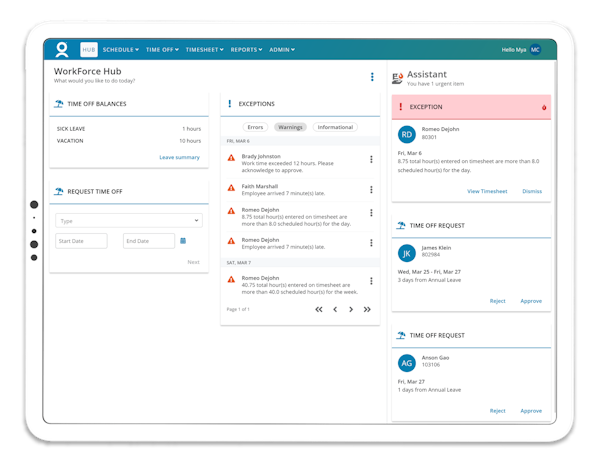Click the WorkForce logo icon in the header
Screen dimensions: 600x461
pyautogui.click(x=62, y=50)
